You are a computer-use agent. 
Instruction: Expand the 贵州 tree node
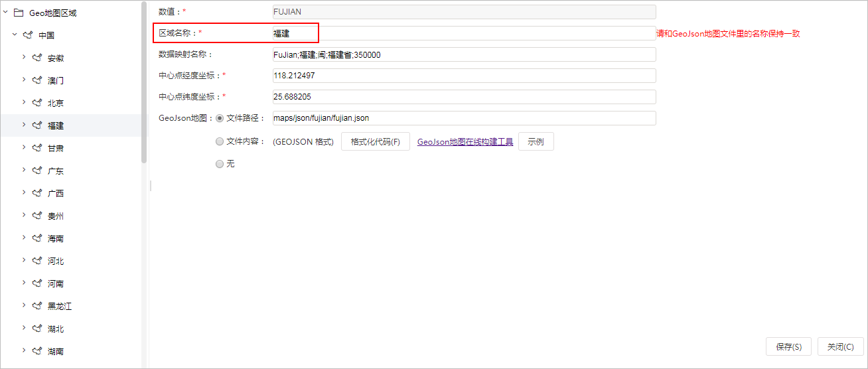24,215
